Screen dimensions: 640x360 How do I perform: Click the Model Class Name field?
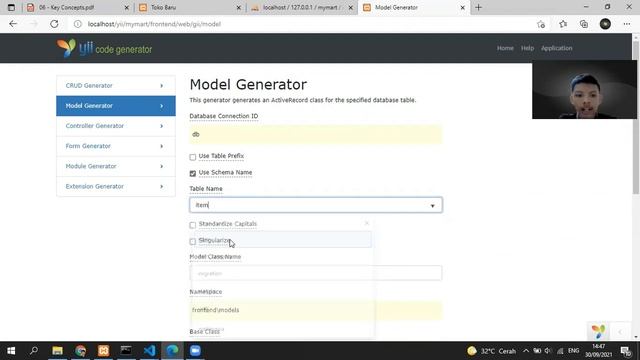pyautogui.click(x=316, y=273)
